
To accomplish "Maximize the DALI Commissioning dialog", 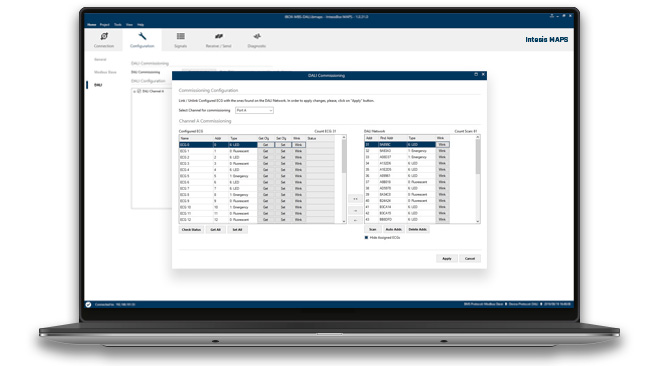I will pyautogui.click(x=476, y=74).
